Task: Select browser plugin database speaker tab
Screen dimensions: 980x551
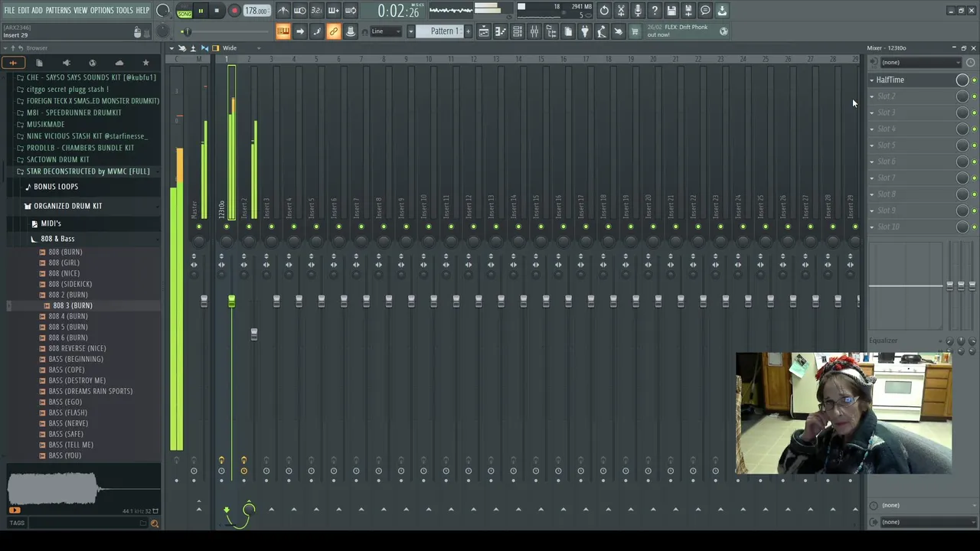Action: pos(66,63)
